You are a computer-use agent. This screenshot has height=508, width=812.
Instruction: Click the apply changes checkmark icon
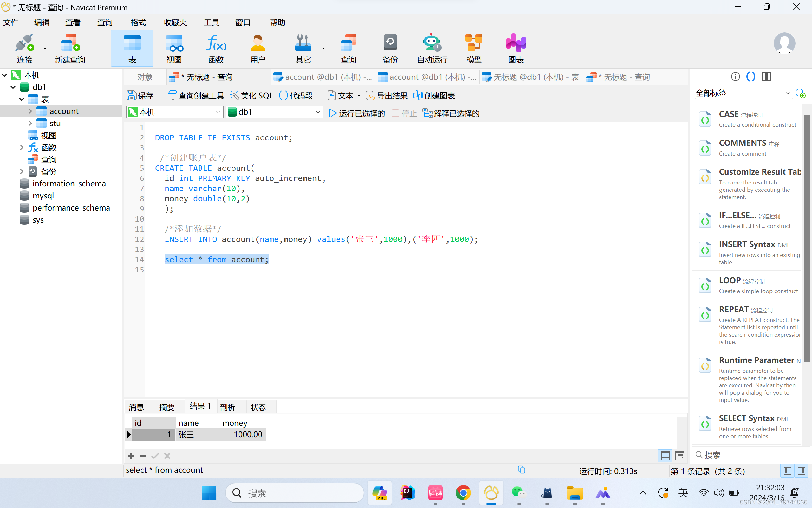point(155,456)
